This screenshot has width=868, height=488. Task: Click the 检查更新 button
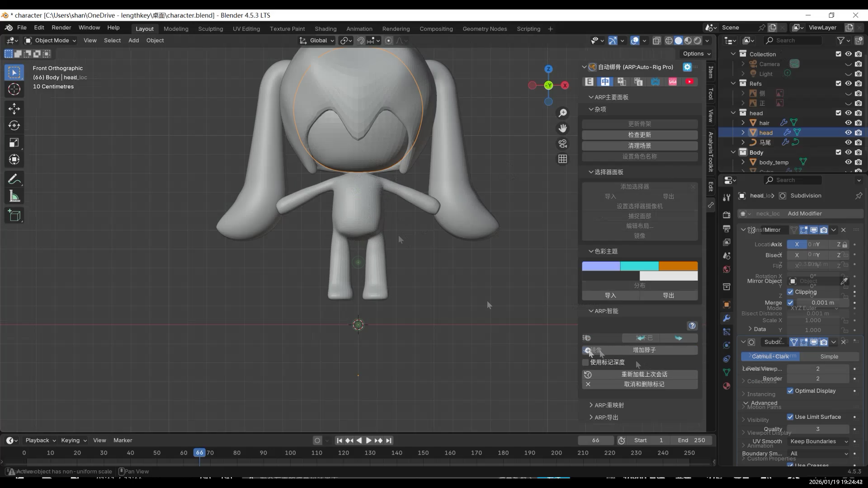pyautogui.click(x=639, y=135)
